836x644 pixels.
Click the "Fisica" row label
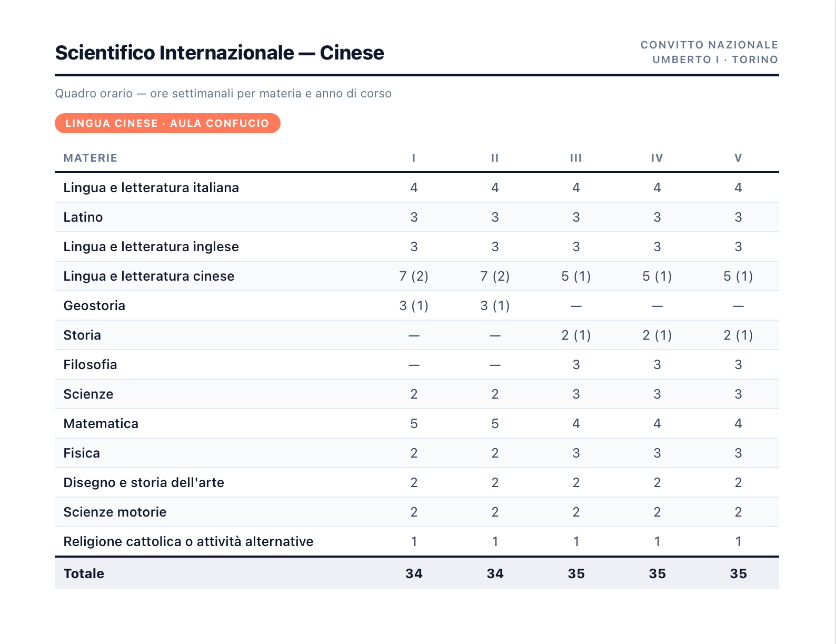[x=82, y=453]
